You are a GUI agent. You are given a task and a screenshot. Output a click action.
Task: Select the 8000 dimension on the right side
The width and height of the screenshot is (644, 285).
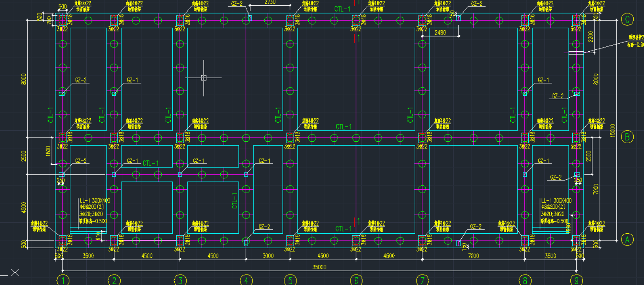[x=596, y=79]
